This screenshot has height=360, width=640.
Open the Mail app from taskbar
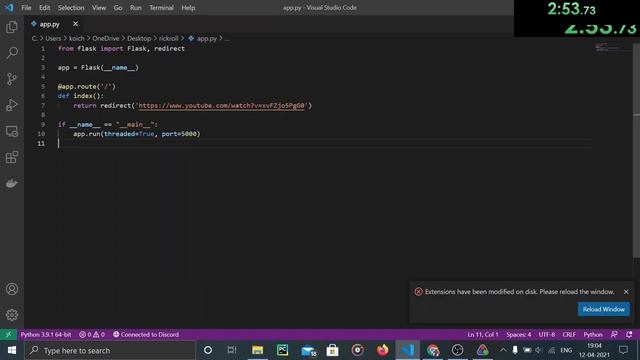pos(308,350)
